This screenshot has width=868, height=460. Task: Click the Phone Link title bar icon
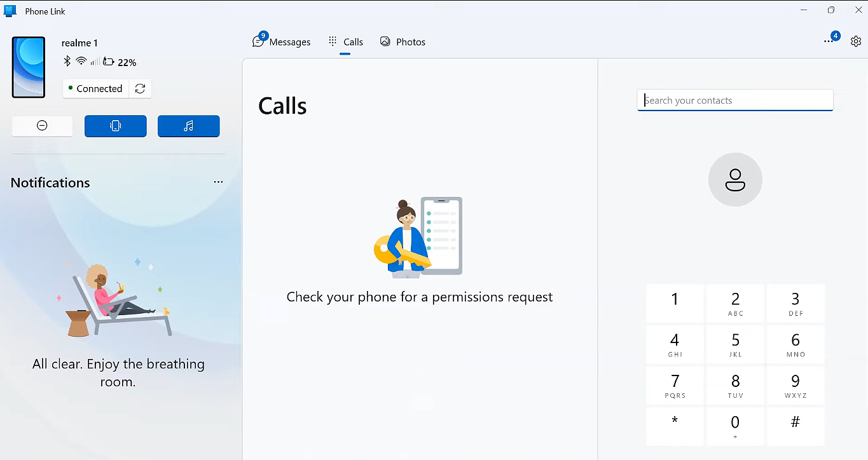tap(10, 11)
